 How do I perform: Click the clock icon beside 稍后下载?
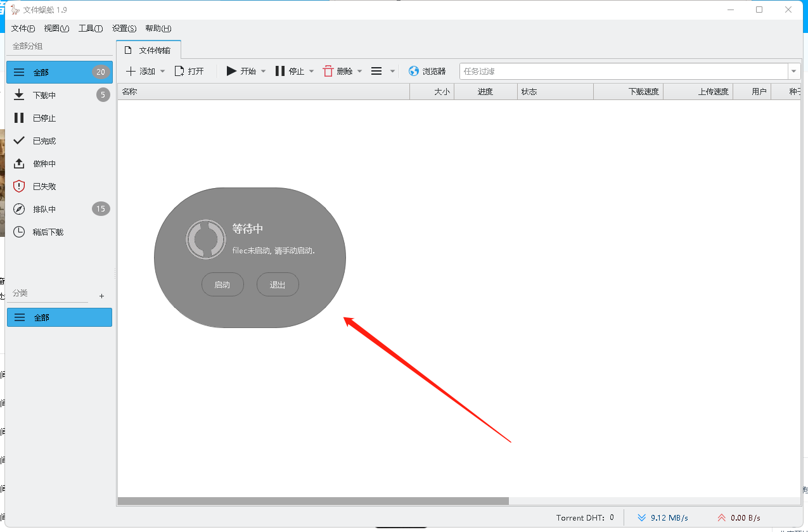pyautogui.click(x=19, y=232)
